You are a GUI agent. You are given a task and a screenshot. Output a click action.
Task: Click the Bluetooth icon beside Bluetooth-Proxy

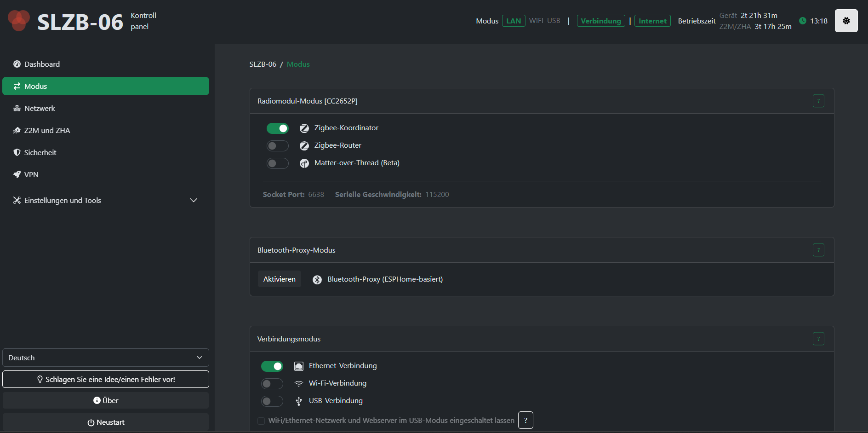point(317,280)
